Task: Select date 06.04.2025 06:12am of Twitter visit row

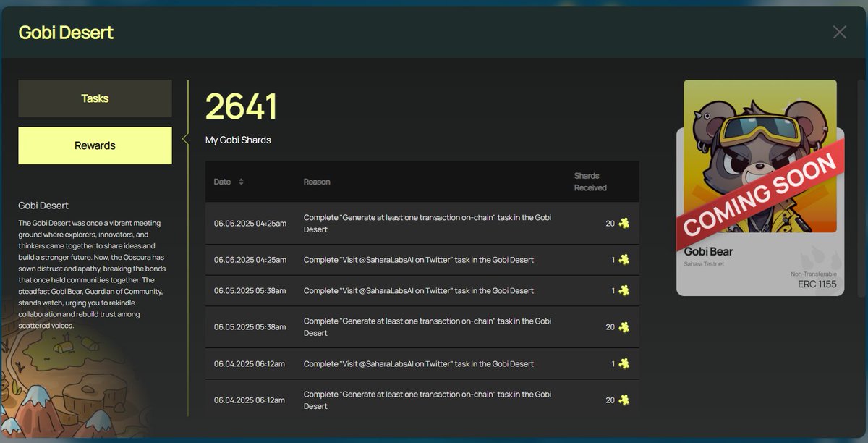Action: (250, 363)
